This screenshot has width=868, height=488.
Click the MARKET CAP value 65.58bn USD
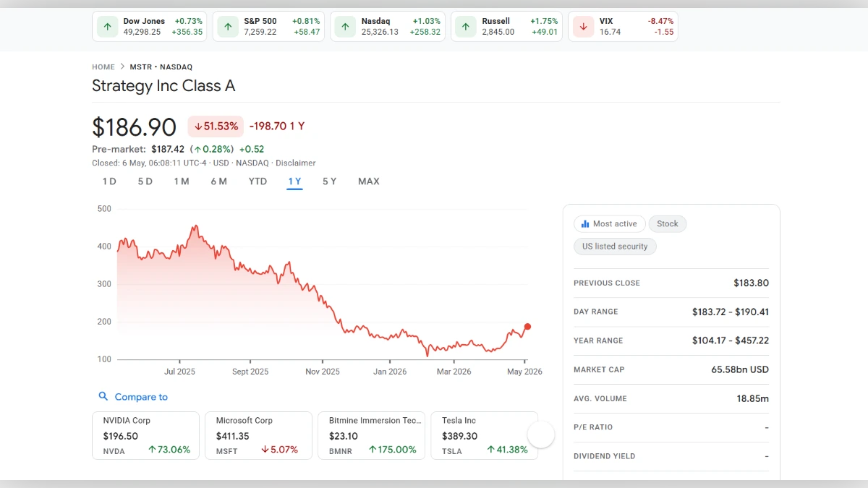point(740,369)
